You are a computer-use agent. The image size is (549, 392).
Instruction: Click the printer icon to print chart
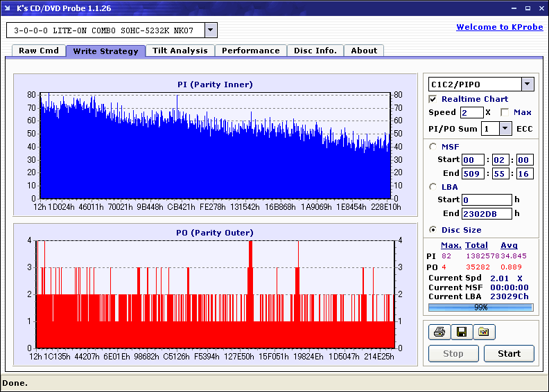click(439, 332)
